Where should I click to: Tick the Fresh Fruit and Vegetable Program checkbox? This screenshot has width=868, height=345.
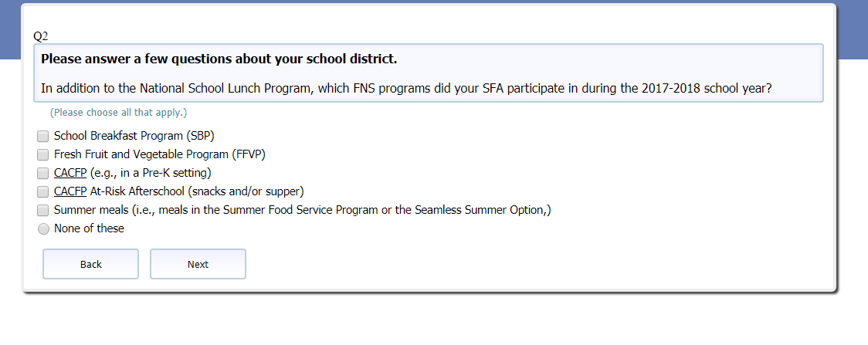click(43, 154)
